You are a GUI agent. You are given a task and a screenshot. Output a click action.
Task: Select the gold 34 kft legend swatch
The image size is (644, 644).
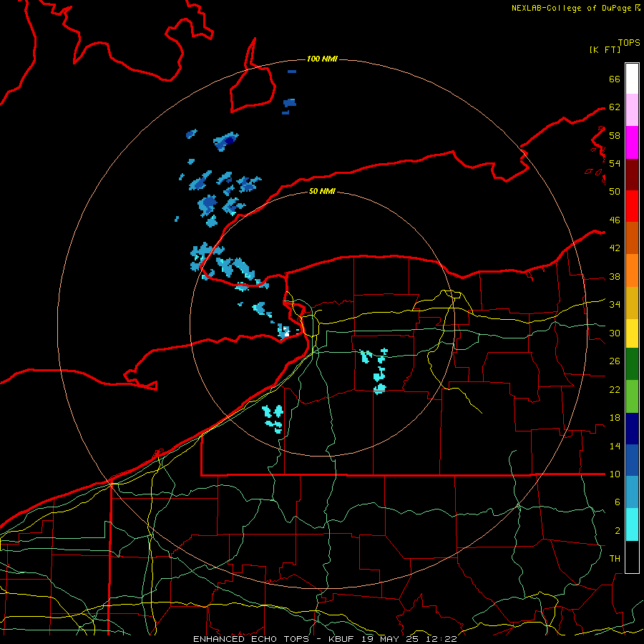[x=632, y=303]
